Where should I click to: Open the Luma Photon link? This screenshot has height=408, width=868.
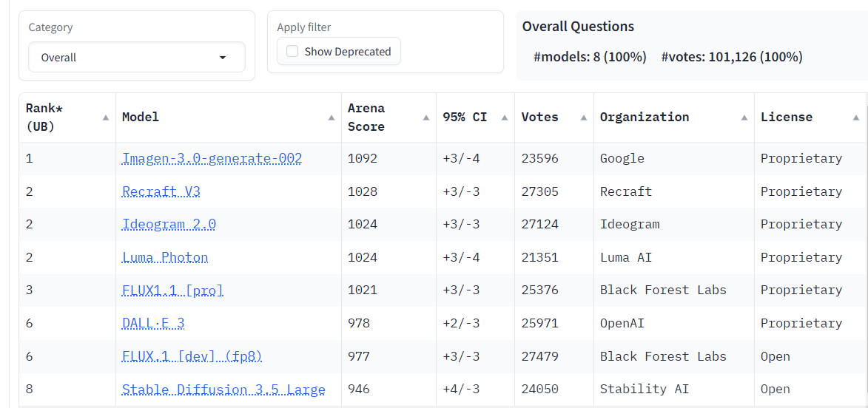pos(165,258)
